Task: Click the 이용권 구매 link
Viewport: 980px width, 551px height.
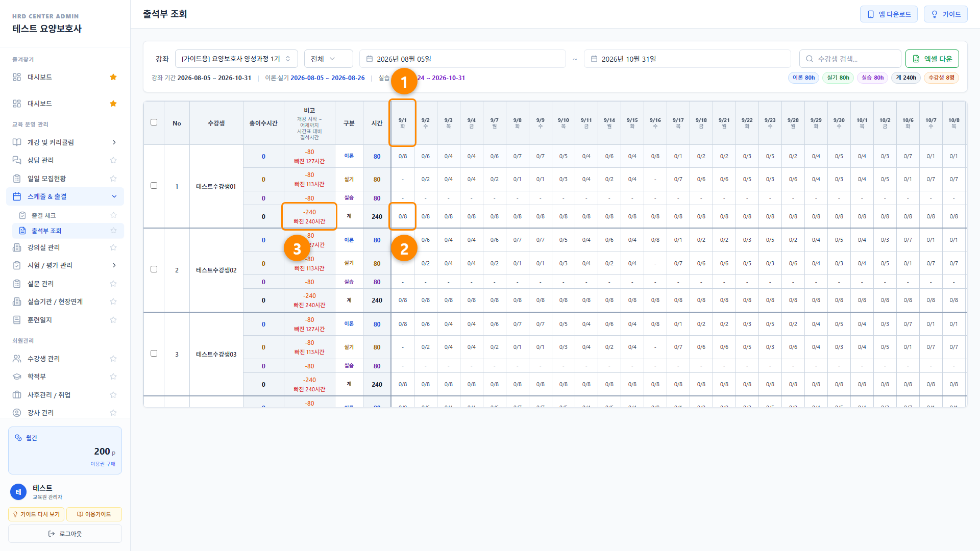Action: pyautogui.click(x=103, y=464)
